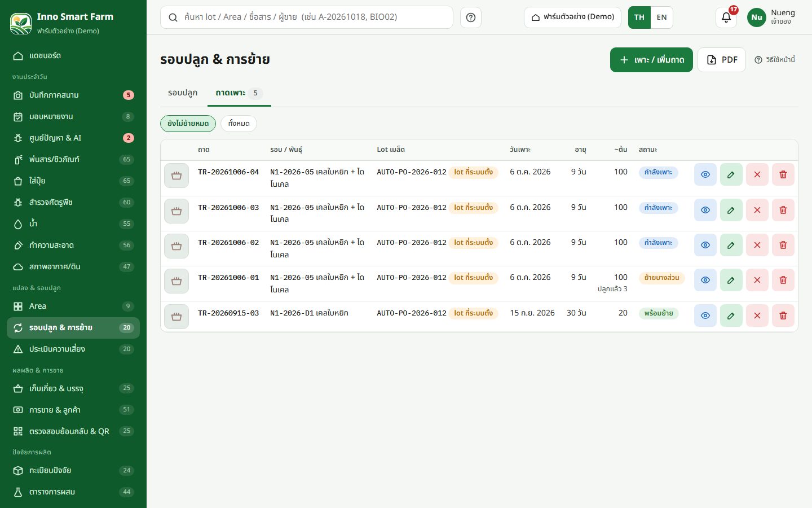This screenshot has width=812, height=508.
Task: Open the วิธีใช้หน้านี้ help link
Action: 775,60
